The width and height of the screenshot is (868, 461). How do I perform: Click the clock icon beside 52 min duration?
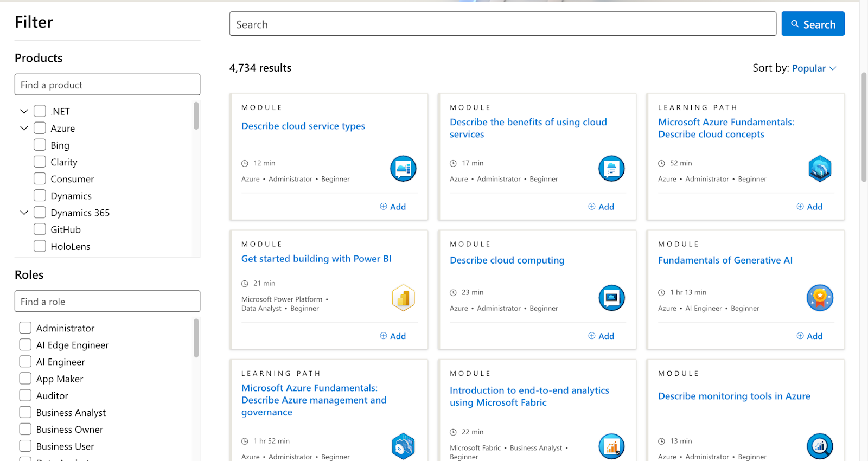661,163
